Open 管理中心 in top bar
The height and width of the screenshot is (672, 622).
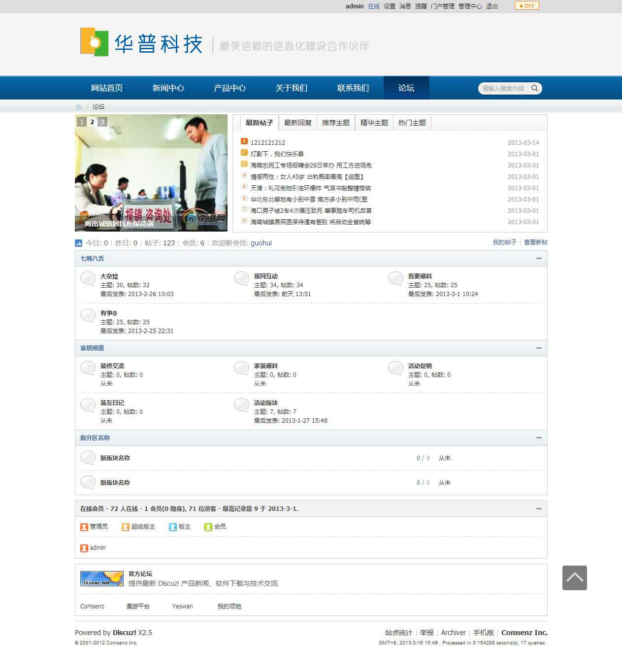click(470, 6)
